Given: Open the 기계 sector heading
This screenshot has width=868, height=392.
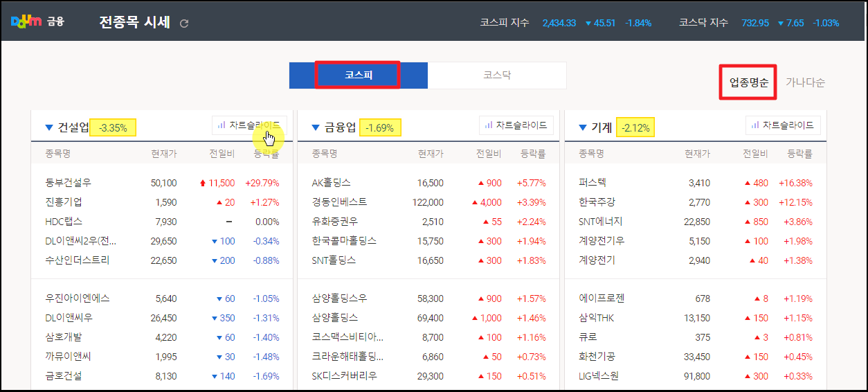Looking at the screenshot, I should pyautogui.click(x=602, y=127).
